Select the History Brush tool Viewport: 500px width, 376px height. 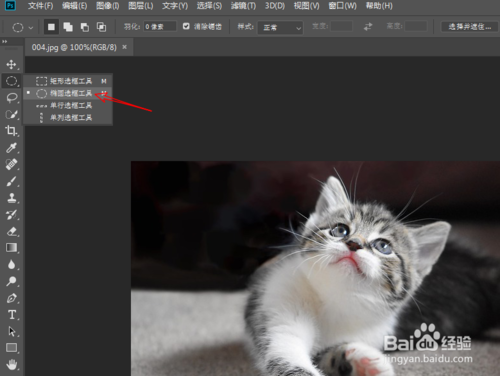pyautogui.click(x=12, y=215)
